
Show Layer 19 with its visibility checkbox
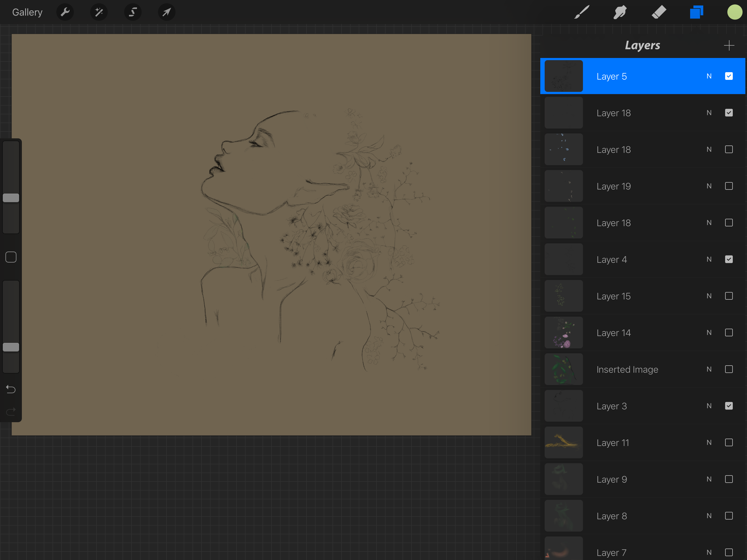728,186
